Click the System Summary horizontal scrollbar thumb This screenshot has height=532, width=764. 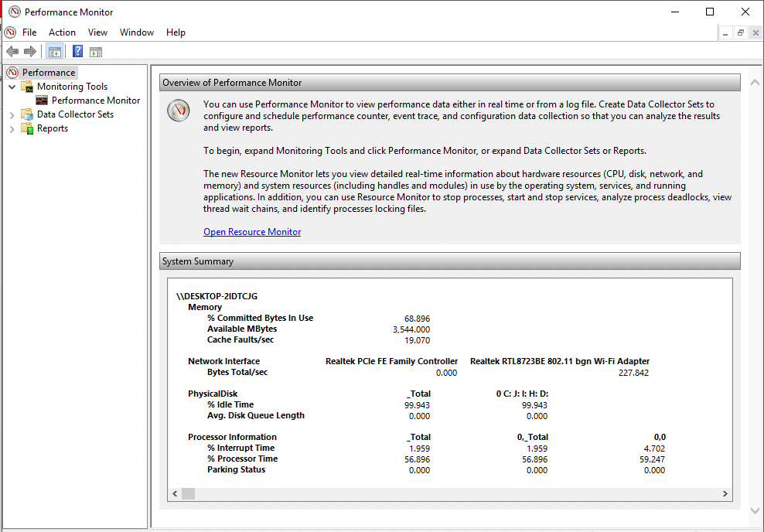pos(188,493)
